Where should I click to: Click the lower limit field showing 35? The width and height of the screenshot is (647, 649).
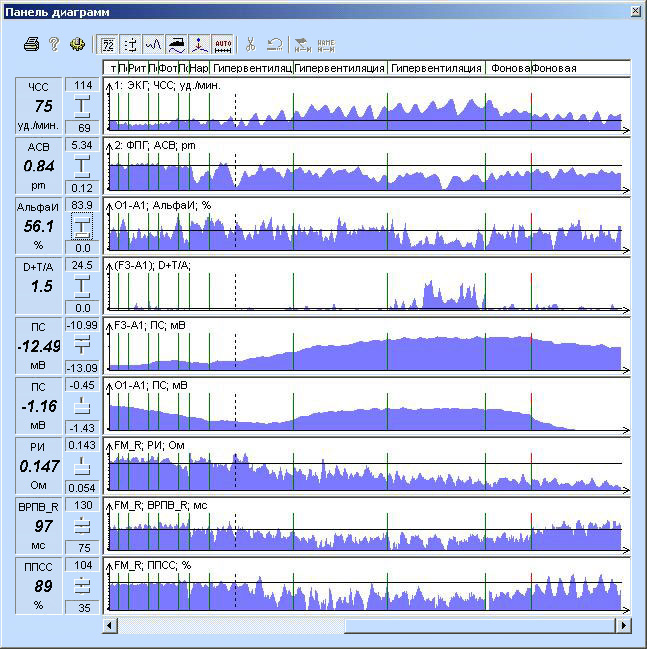82,608
